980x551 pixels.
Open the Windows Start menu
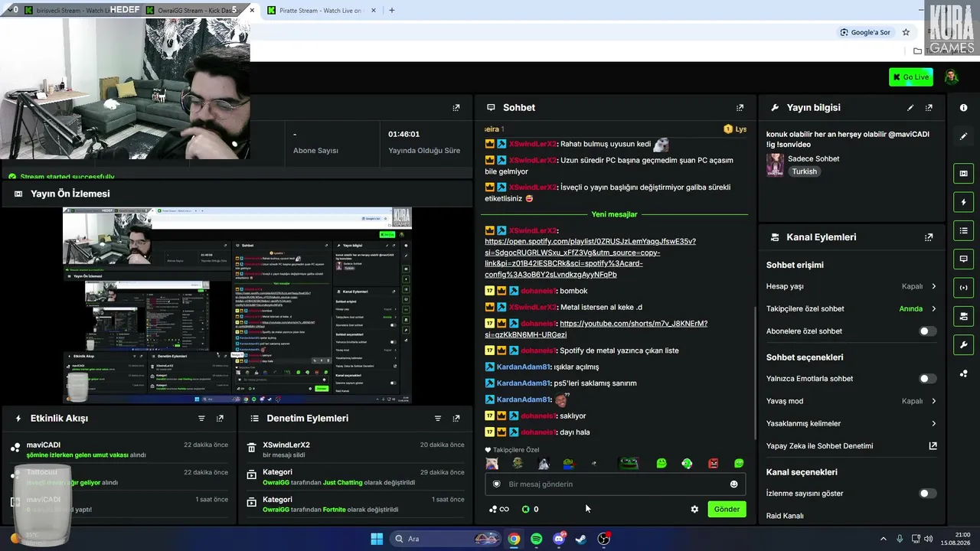[x=377, y=539]
